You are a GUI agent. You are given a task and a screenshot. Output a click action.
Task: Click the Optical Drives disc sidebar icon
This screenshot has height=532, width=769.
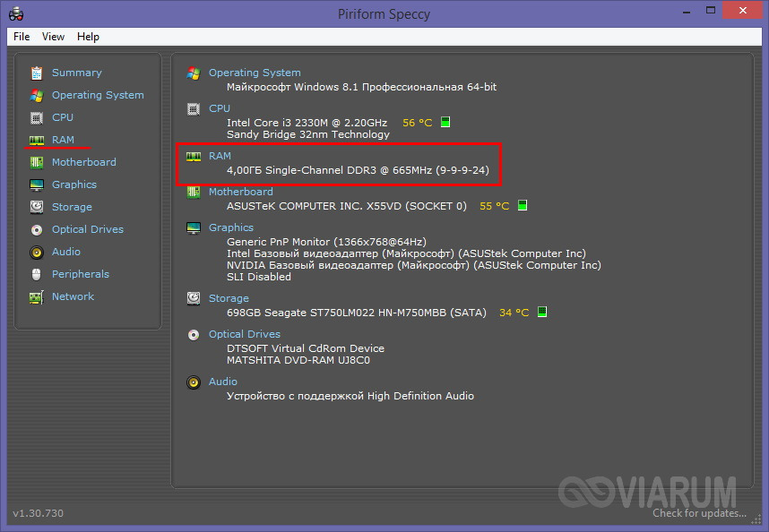[37, 229]
